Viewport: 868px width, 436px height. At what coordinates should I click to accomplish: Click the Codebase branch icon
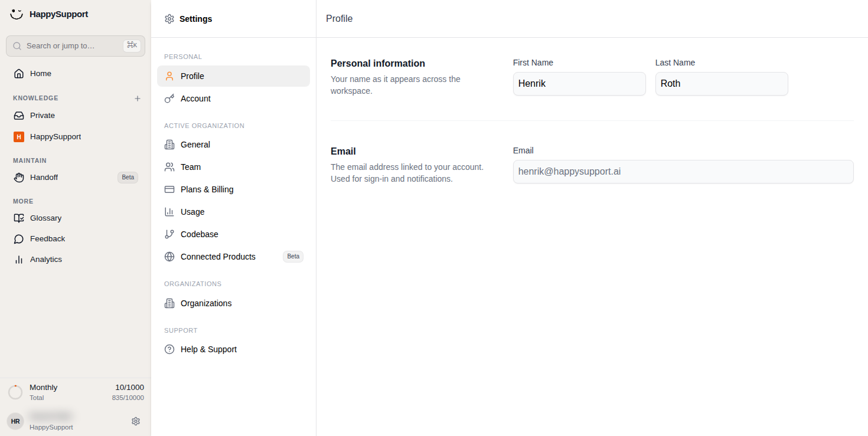169,234
